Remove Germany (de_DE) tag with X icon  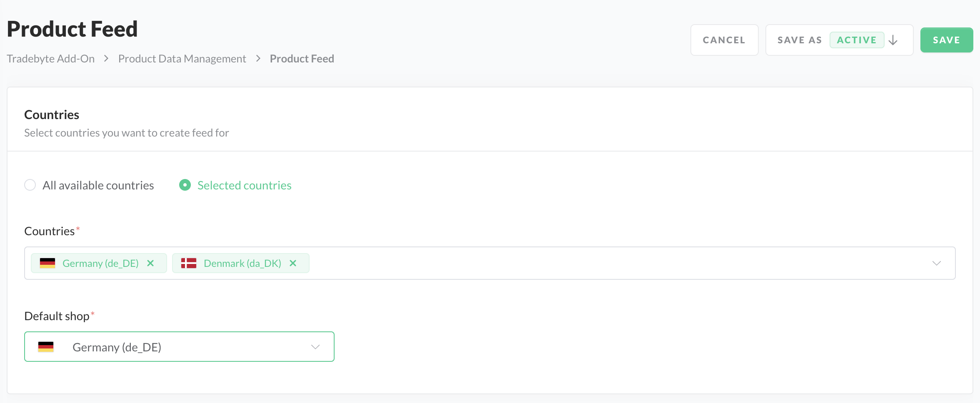151,263
